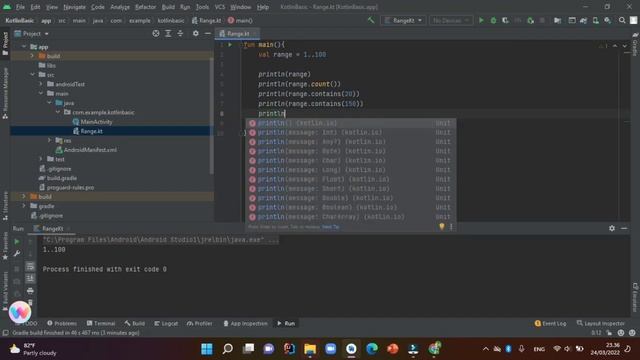Image resolution: width=640 pixels, height=360 pixels.
Task: Open Windows Start menu
Action: tap(207, 349)
